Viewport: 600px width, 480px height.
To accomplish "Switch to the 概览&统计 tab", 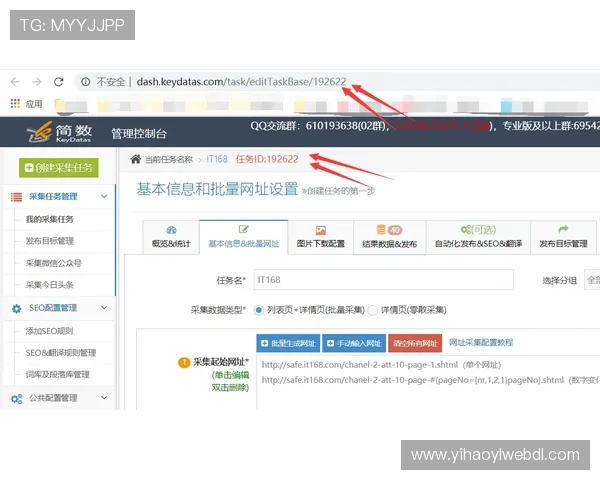I will pyautogui.click(x=171, y=237).
